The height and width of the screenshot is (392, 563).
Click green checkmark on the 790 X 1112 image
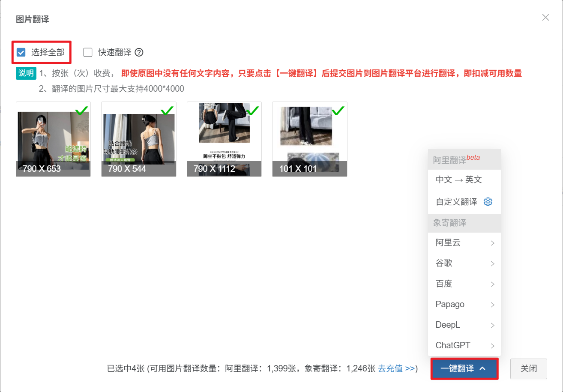252,111
